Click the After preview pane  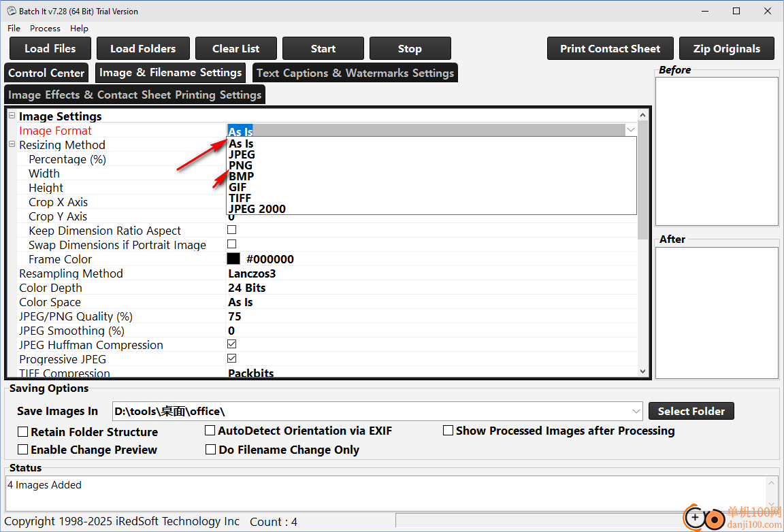pyautogui.click(x=717, y=312)
